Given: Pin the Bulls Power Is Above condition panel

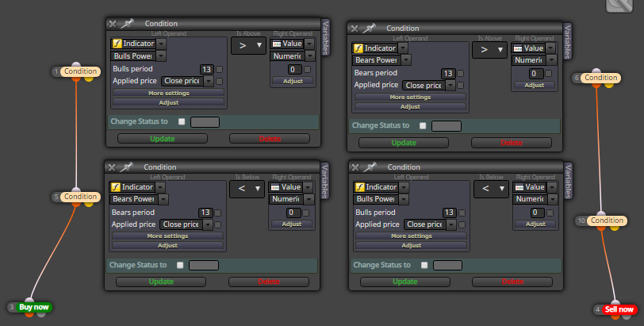Looking at the screenshot, I should click(x=127, y=24).
